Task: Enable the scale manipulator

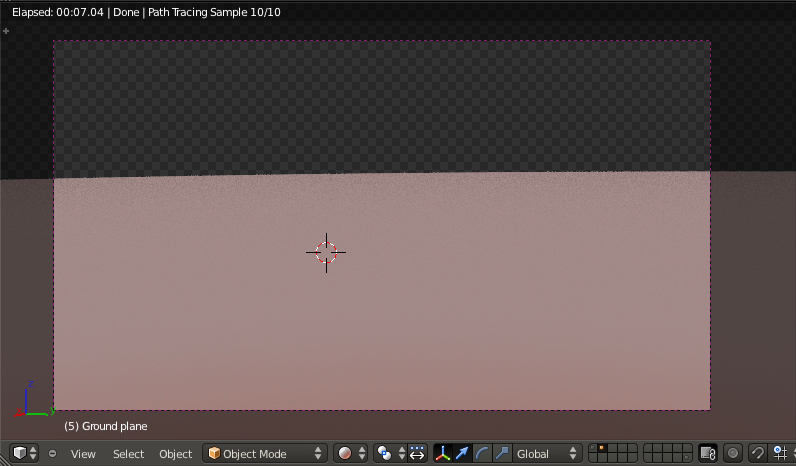Action: click(x=502, y=453)
